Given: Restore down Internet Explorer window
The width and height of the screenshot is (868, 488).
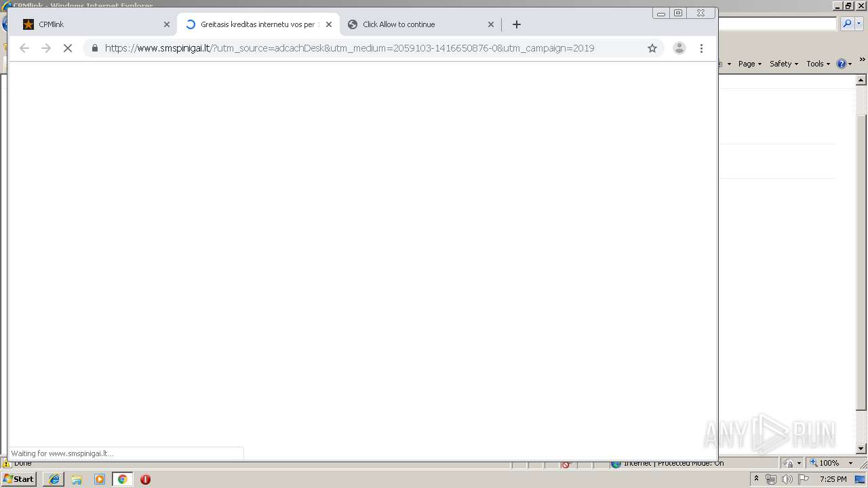Looking at the screenshot, I should point(849,5).
